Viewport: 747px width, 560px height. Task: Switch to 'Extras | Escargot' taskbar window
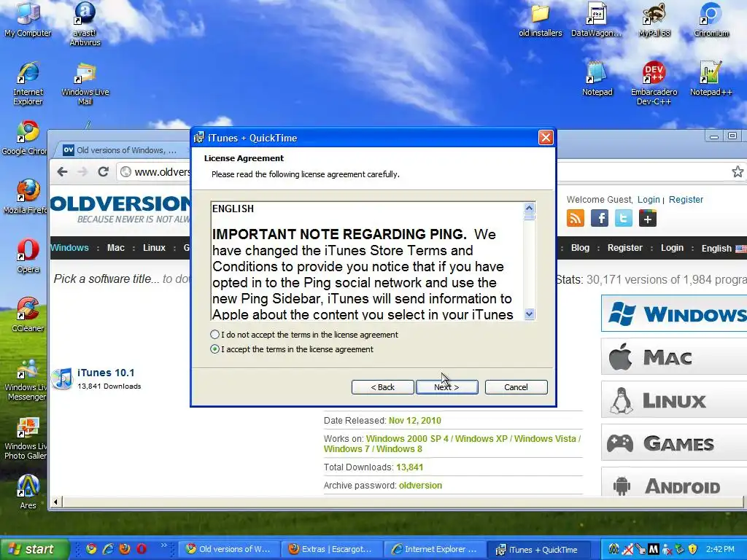click(x=330, y=549)
